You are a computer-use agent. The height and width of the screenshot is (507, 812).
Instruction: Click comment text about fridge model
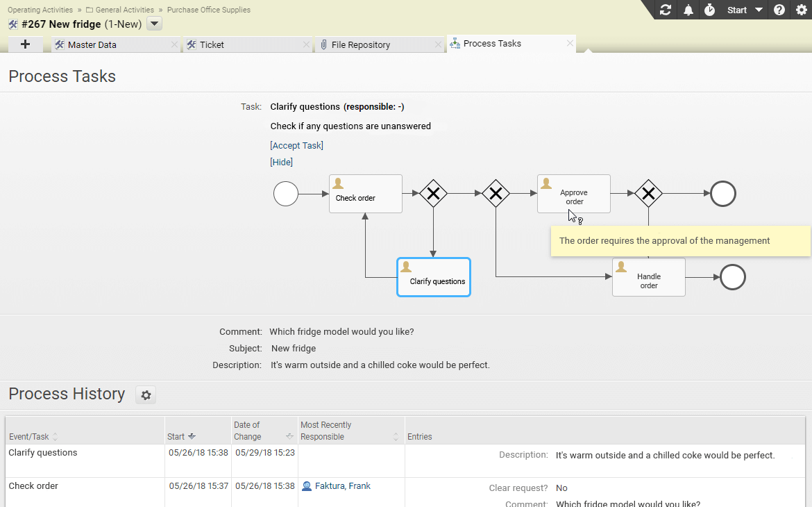[x=341, y=332]
